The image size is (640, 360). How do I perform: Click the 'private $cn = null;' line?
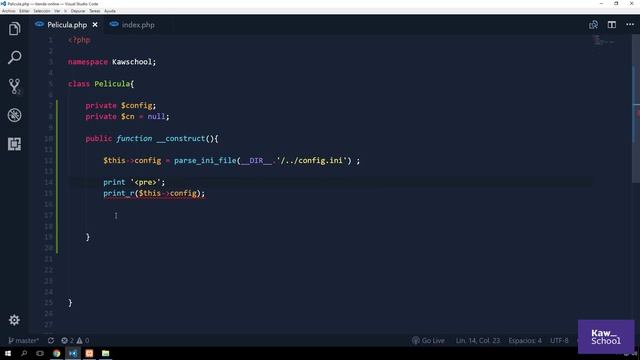point(127,116)
